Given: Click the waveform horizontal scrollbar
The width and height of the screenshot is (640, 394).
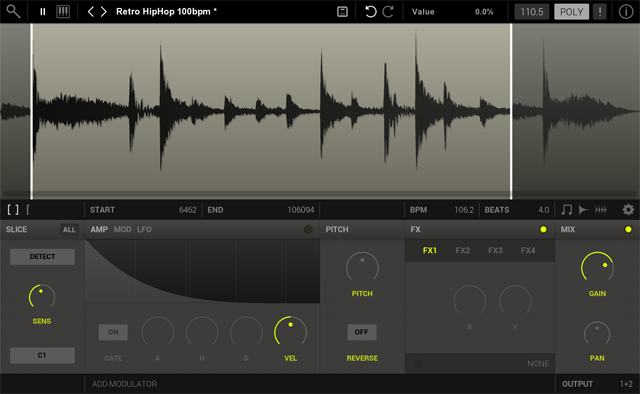Looking at the screenshot, I should 320,193.
